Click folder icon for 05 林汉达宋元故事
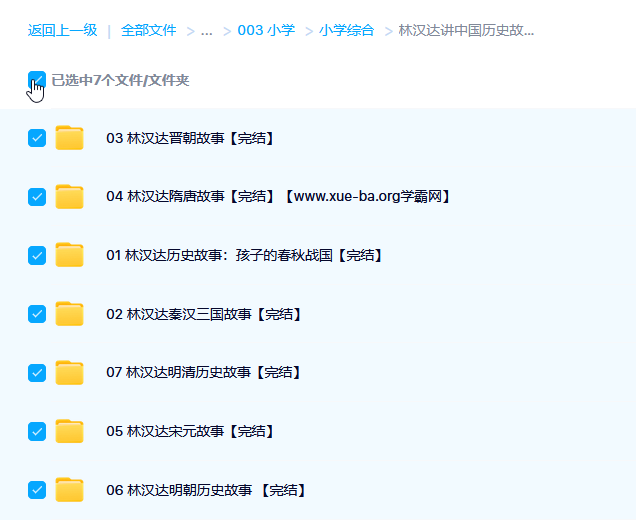The width and height of the screenshot is (636, 522). (x=69, y=431)
